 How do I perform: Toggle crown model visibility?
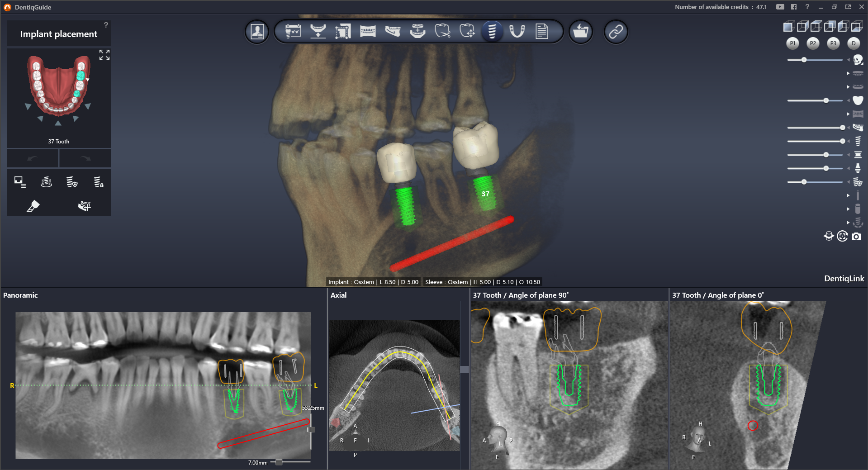click(858, 100)
